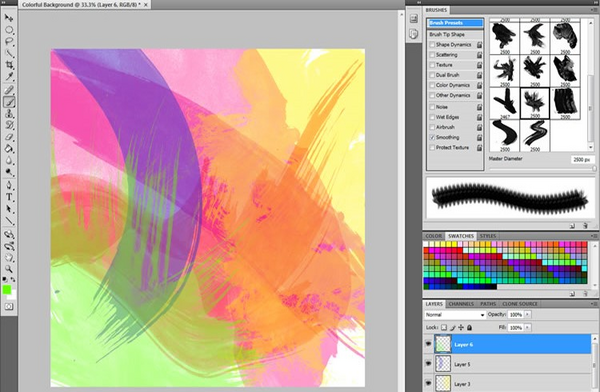Click the Master Diameter slider handle
Image resolution: width=600 pixels, height=392 pixels.
point(594,168)
